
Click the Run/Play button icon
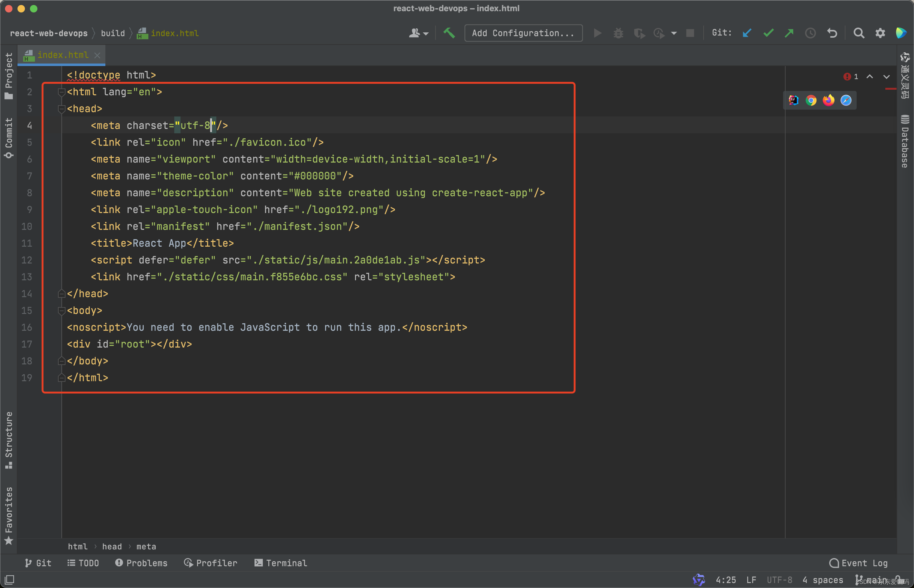coord(597,33)
